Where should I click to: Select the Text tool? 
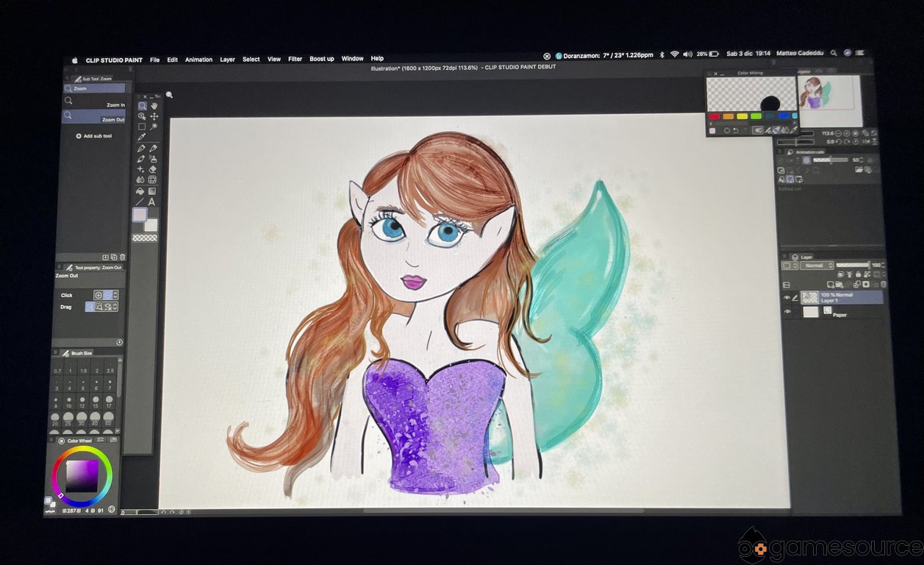point(152,202)
